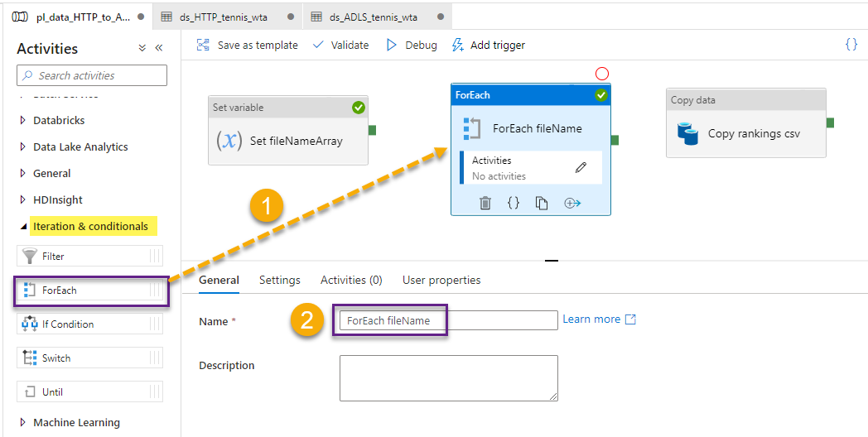
Task: Delete the ForEach activity using trash icon
Action: coord(486,203)
